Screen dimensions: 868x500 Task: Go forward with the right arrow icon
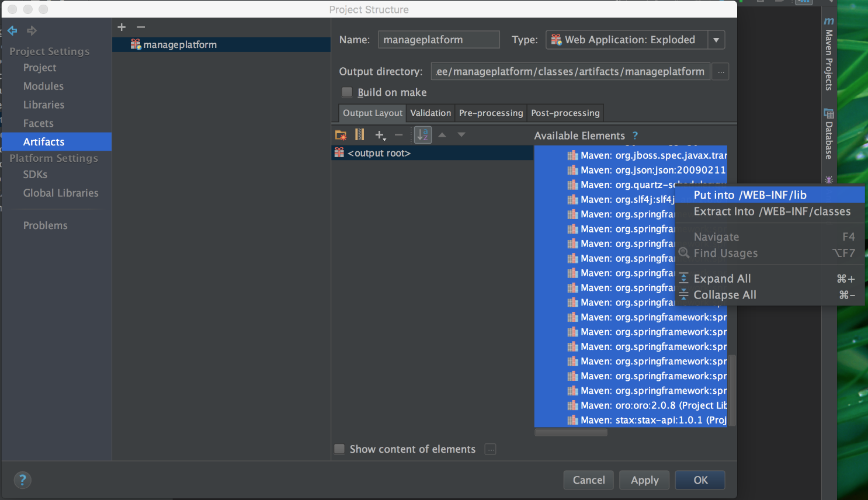32,30
